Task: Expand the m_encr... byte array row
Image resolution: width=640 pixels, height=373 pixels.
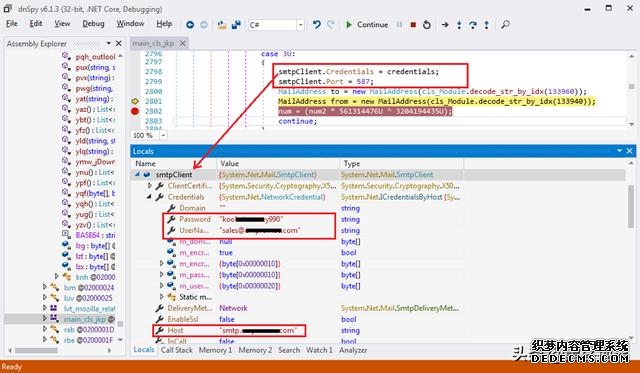Action: click(x=162, y=264)
